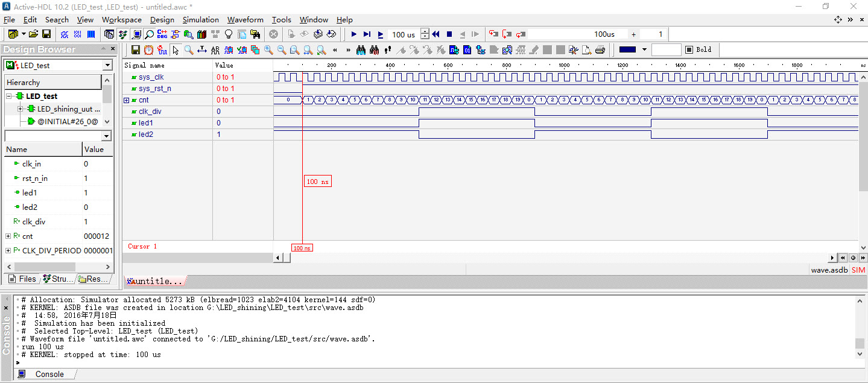Click the waveform horizontal scrollbar right arrow
The width and height of the screenshot is (868, 383).
tap(833, 258)
